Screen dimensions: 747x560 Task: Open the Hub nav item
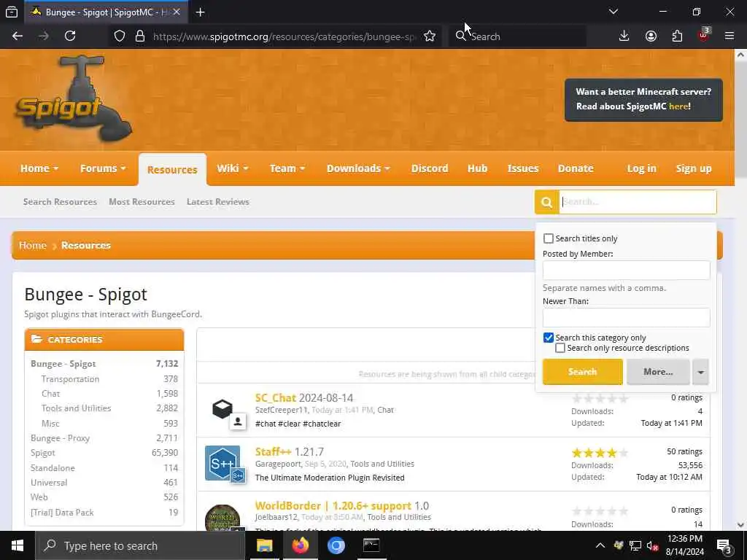click(477, 168)
